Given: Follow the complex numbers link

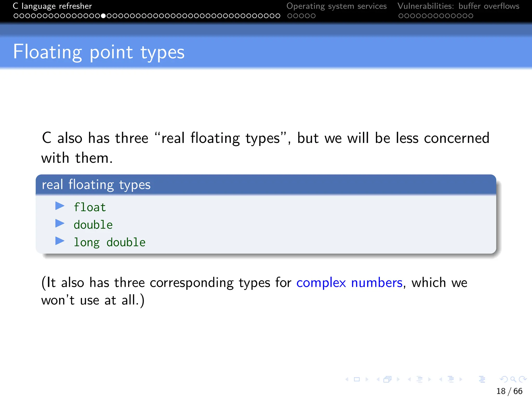Looking at the screenshot, I should click(x=349, y=283).
